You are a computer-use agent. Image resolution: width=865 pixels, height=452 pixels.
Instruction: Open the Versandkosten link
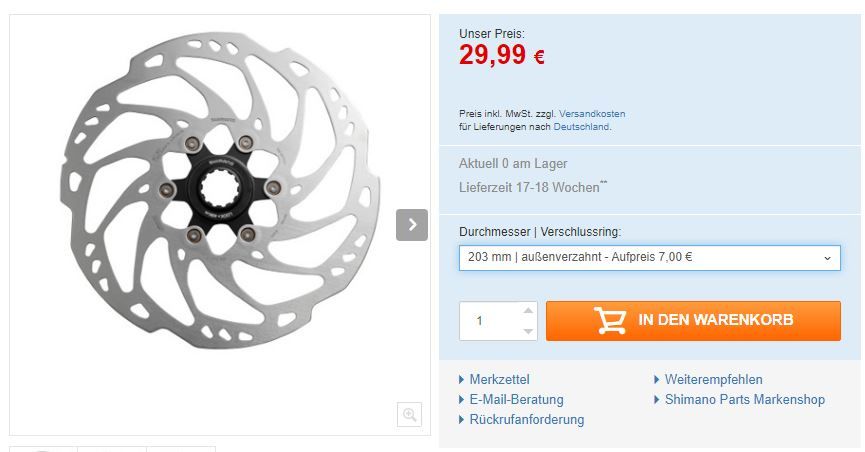click(592, 114)
